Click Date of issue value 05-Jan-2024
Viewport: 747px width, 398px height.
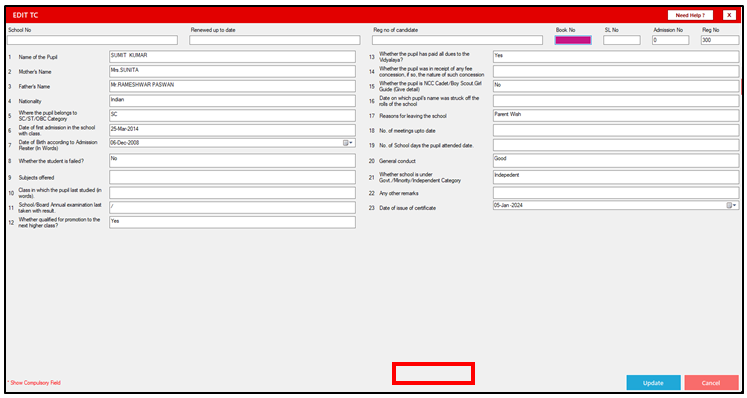pos(508,205)
